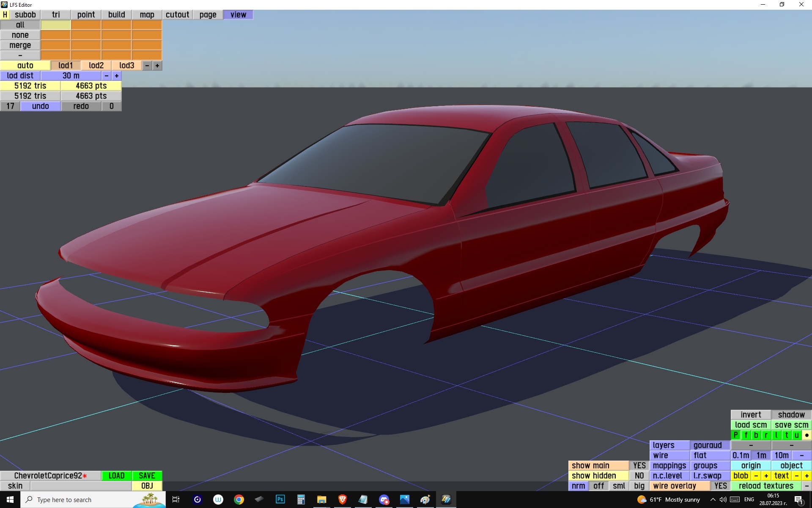Open Photoshop from the taskbar
The width and height of the screenshot is (812, 508).
[280, 500]
